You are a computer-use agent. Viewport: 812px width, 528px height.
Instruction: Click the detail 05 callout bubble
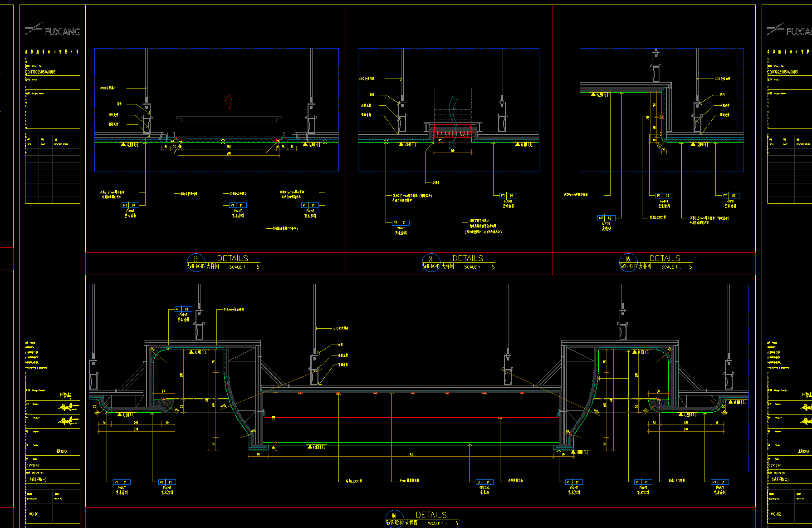(628, 262)
